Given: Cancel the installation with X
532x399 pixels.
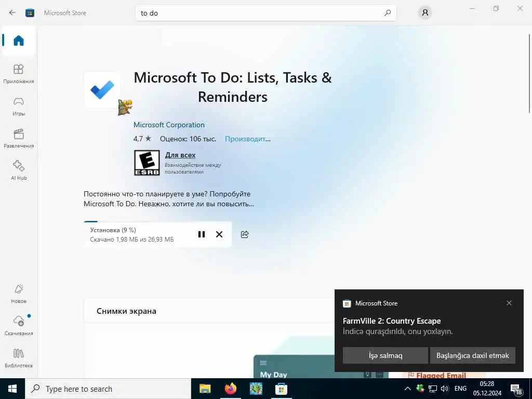Looking at the screenshot, I should click(219, 234).
